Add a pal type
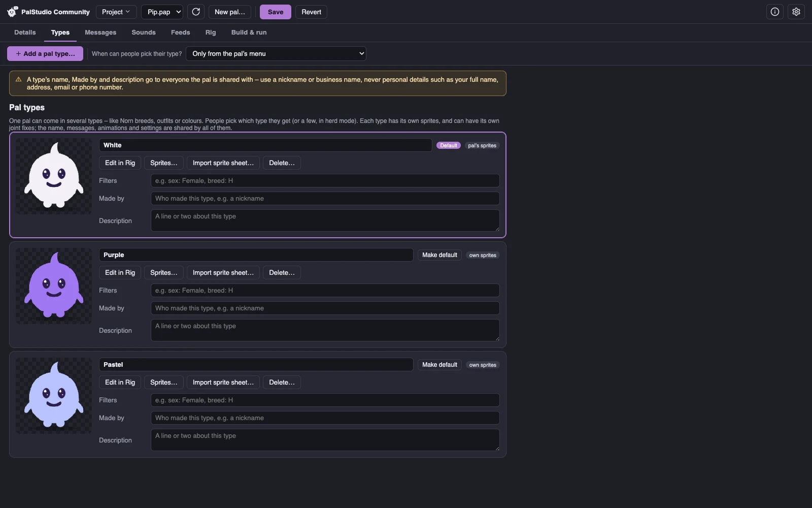812x508 pixels. [x=45, y=53]
